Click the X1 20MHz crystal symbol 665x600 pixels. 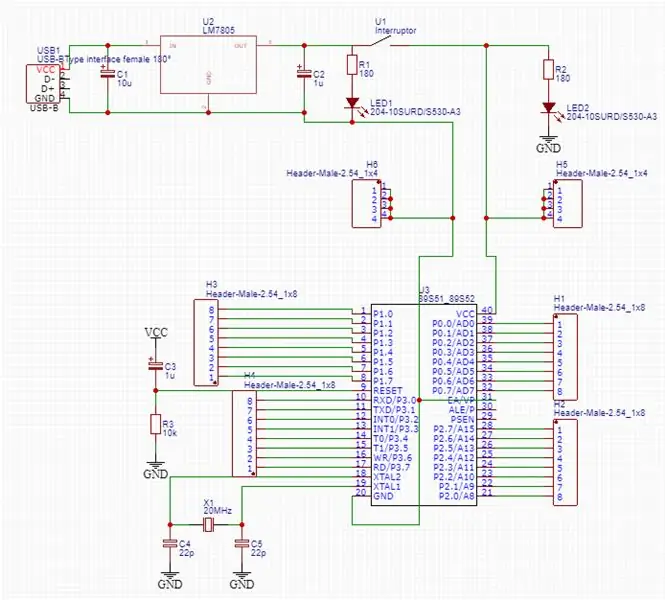tap(206, 525)
